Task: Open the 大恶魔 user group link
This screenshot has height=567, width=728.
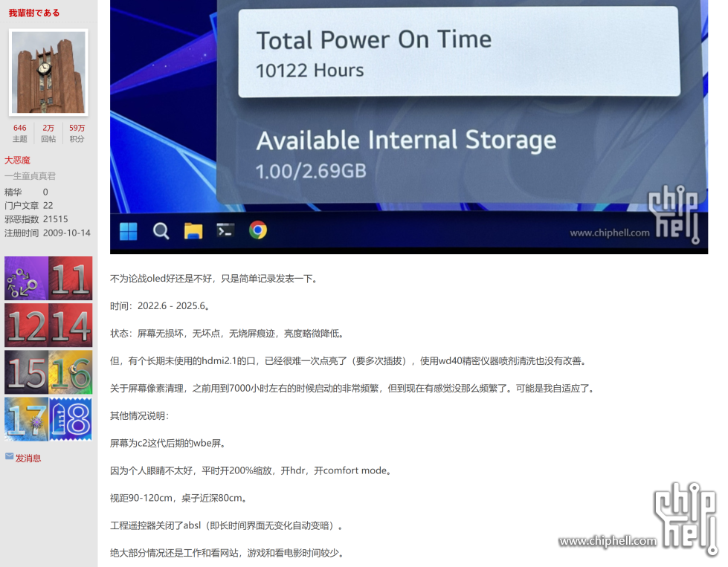Action: click(x=17, y=161)
